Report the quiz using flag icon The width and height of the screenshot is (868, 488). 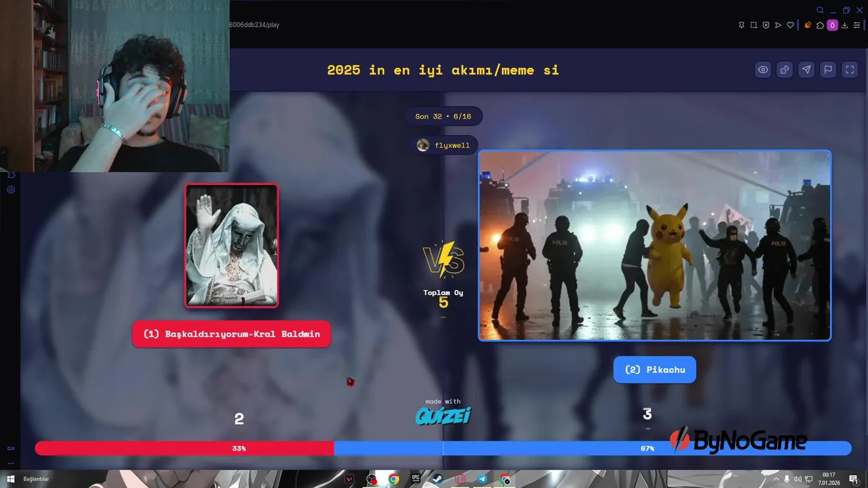[x=828, y=69]
